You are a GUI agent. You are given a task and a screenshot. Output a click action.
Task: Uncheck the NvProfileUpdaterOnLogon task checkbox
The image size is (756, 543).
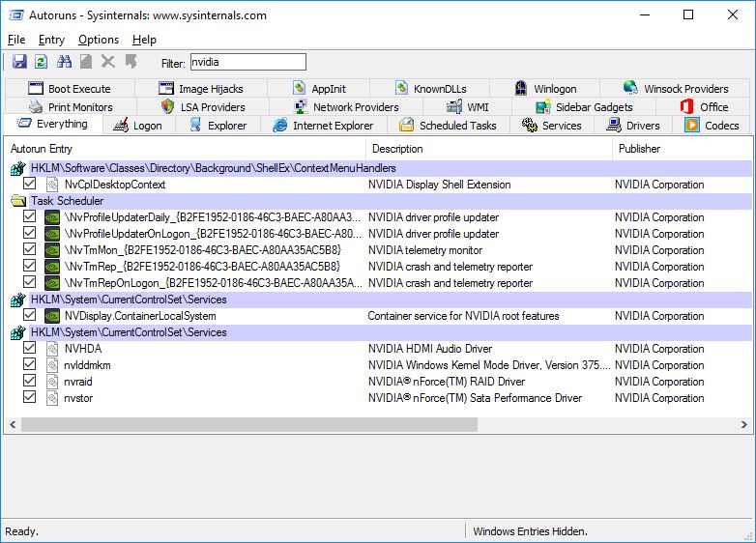pos(29,233)
